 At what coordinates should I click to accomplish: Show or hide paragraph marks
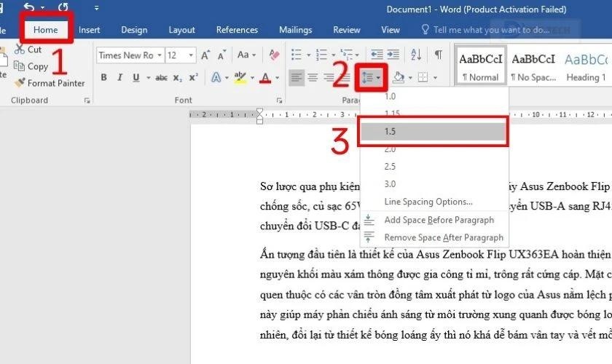(439, 55)
